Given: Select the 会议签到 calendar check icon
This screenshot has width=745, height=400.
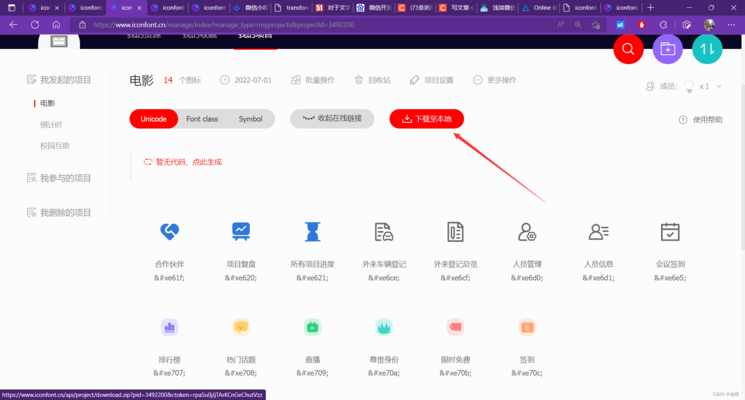Looking at the screenshot, I should point(670,232).
